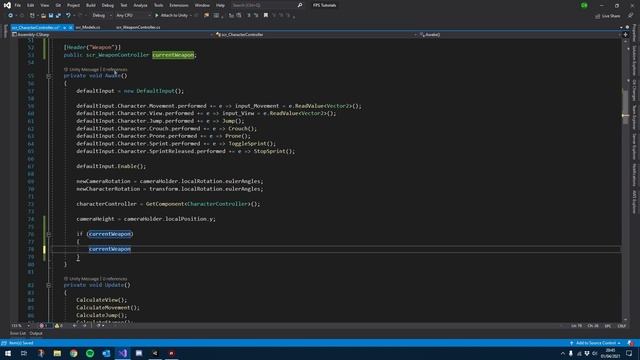This screenshot has width=640, height=360.
Task: Click the references code lens above Update
Action: point(115,279)
